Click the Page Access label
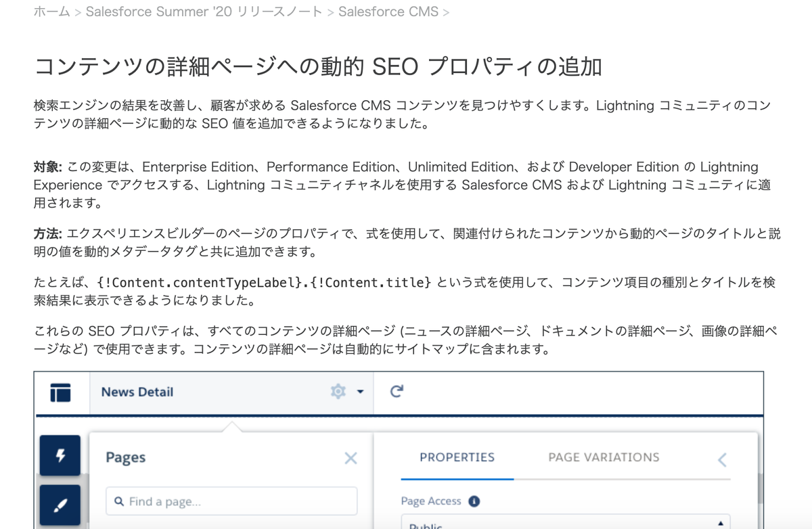This screenshot has width=812, height=529. [431, 501]
